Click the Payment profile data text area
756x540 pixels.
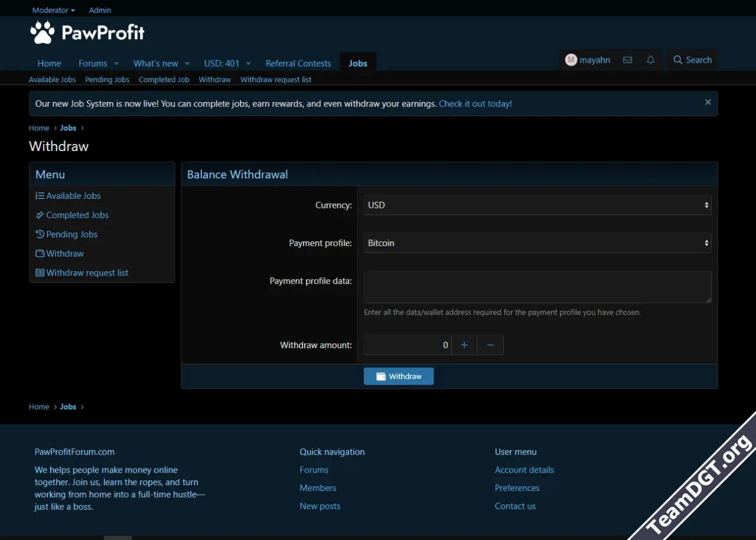click(537, 287)
